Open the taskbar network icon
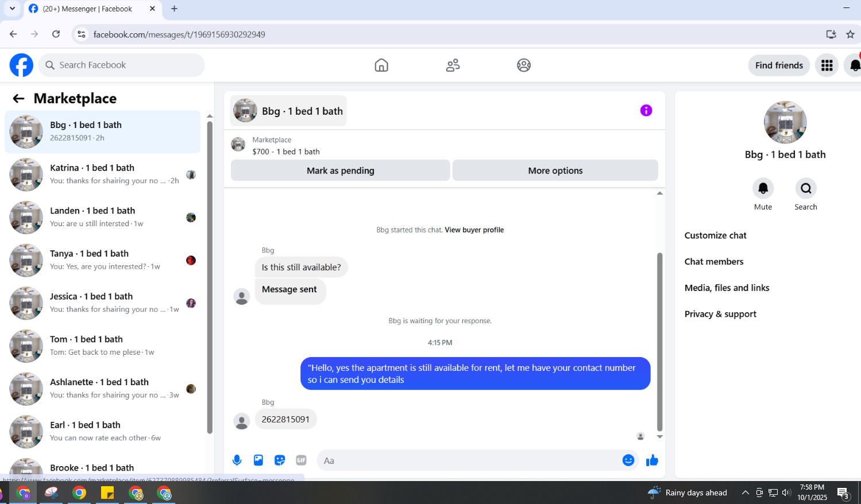Screen dimensions: 861x504 [773, 493]
